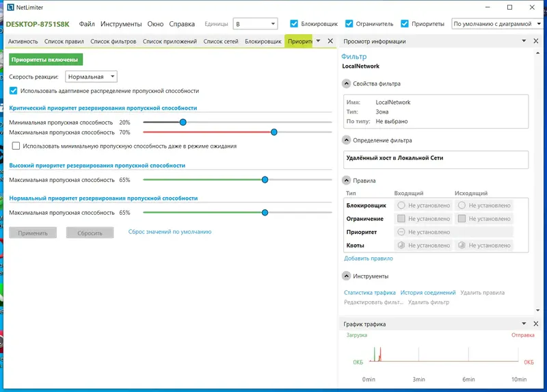
Task: Click the Применить button
Action: coord(33,233)
